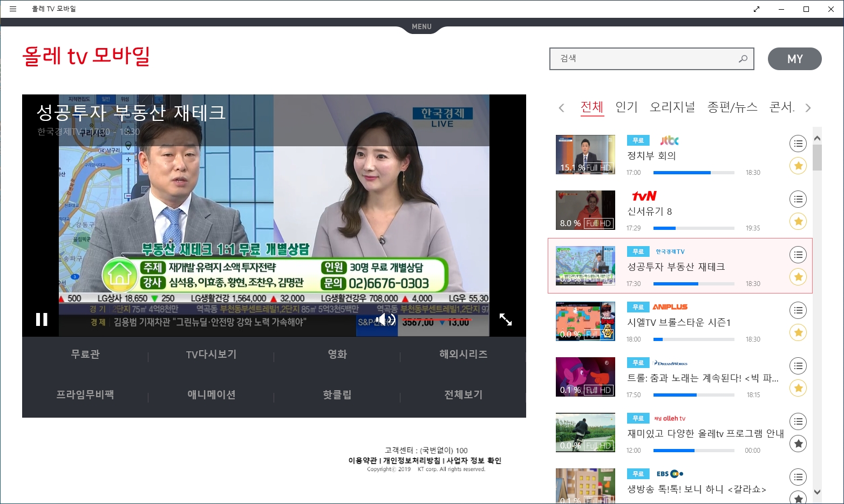Image resolution: width=844 pixels, height=504 pixels.
Task: Click the 정치부 회의 progress bar
Action: pyautogui.click(x=694, y=173)
